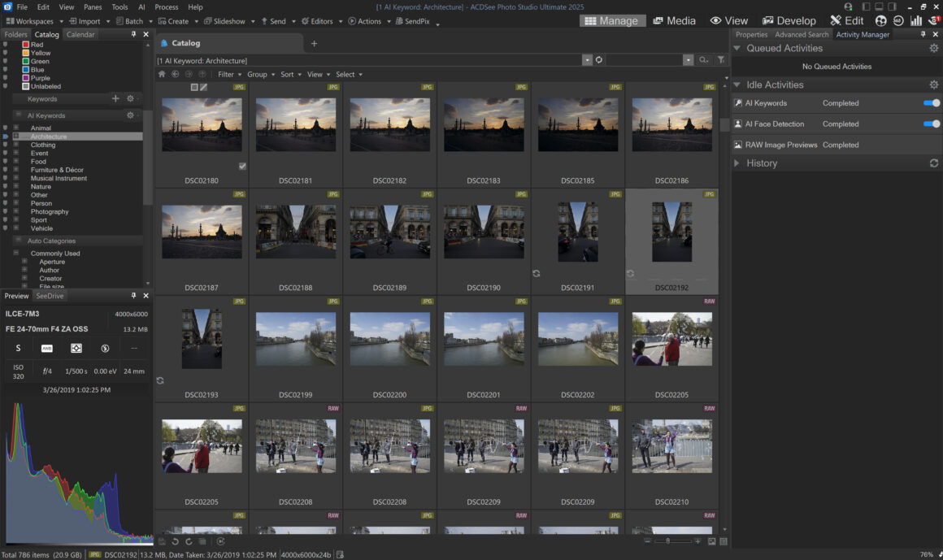
Task: Select the Musical Instrument AI keyword
Action: click(59, 179)
